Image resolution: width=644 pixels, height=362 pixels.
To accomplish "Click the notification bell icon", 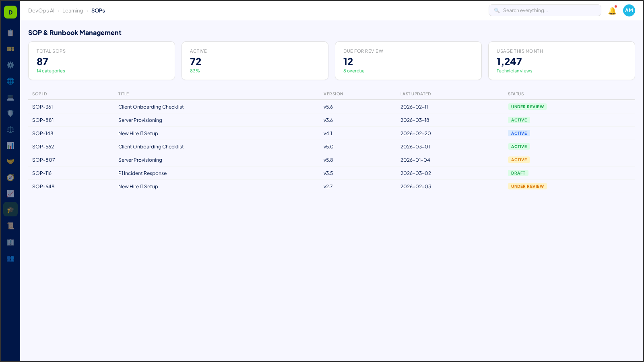I will click(x=611, y=11).
